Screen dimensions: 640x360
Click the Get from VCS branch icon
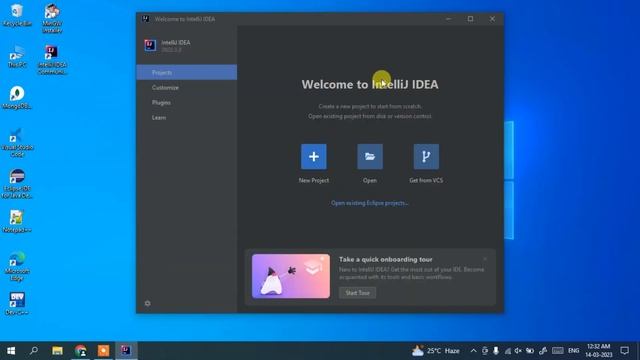(x=426, y=156)
